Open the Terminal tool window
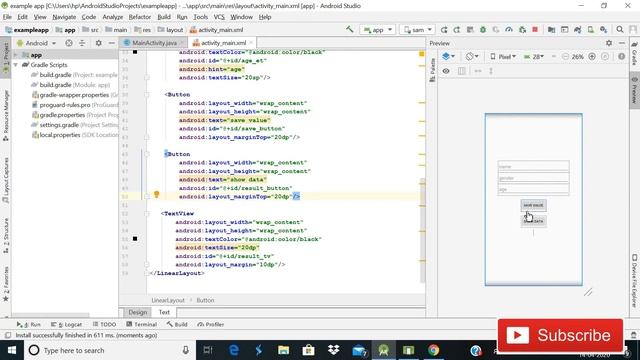 point(142,324)
